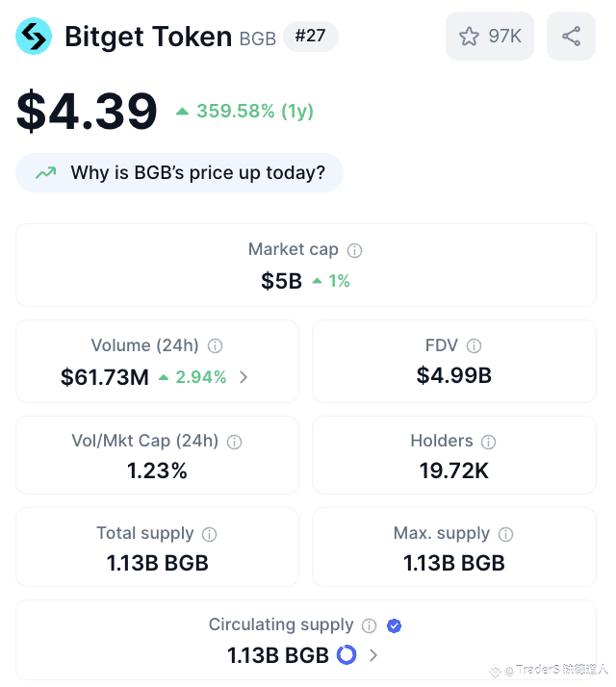Click the #27 rank badge
This screenshot has width=616, height=687.
[310, 37]
